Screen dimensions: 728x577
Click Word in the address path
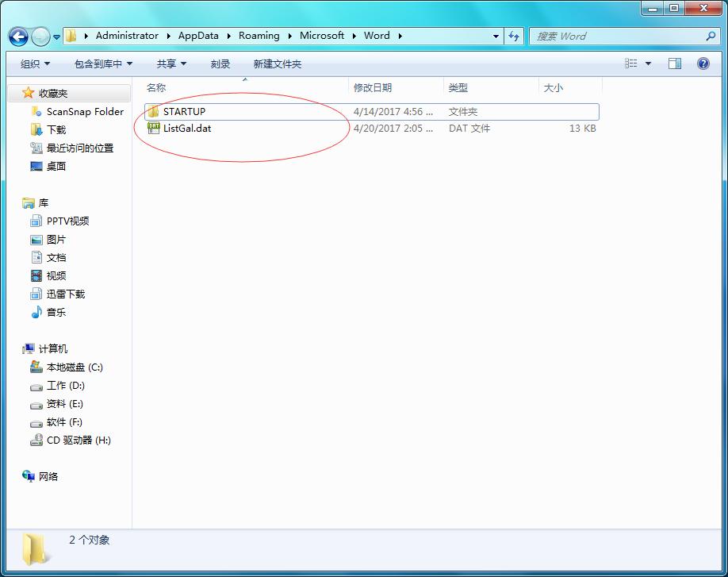tap(377, 36)
